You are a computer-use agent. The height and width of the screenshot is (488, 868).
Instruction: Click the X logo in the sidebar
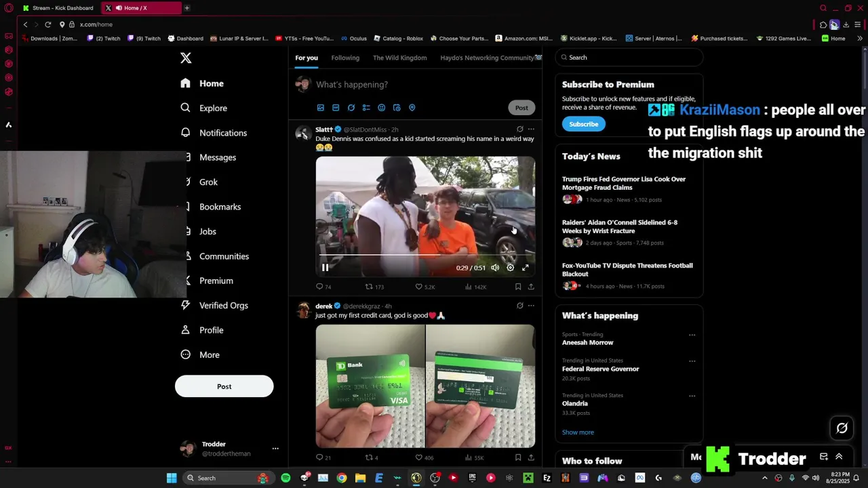(186, 58)
